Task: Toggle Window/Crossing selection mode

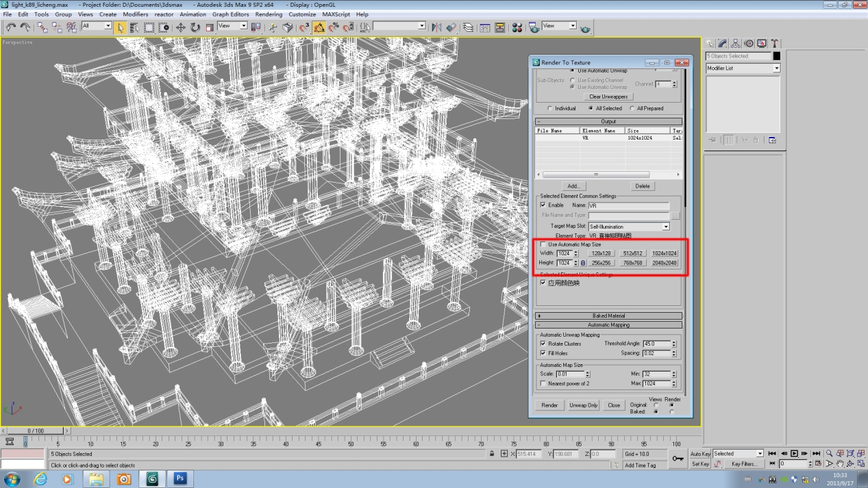Action: click(x=164, y=27)
